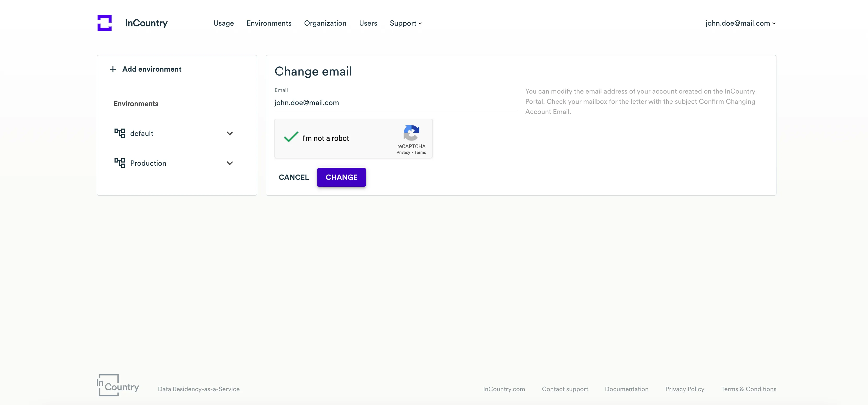The image size is (868, 405).
Task: Toggle the I'm not a robot checkmark
Action: click(291, 137)
